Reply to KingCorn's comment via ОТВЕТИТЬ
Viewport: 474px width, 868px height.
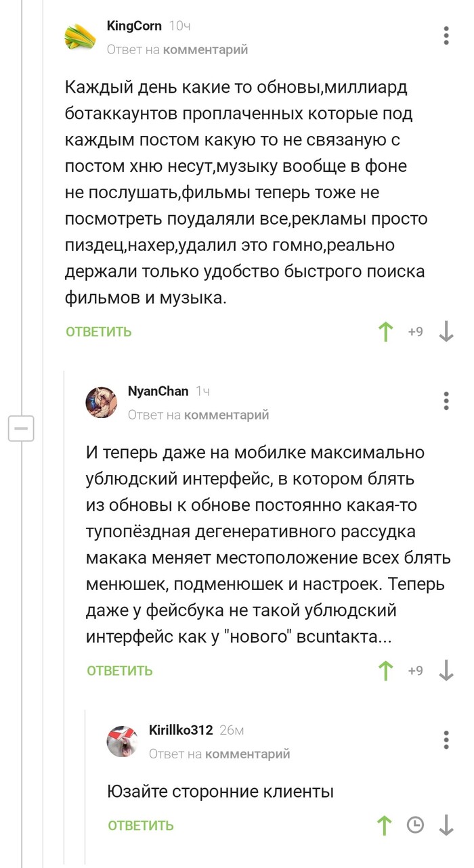pos(99,332)
